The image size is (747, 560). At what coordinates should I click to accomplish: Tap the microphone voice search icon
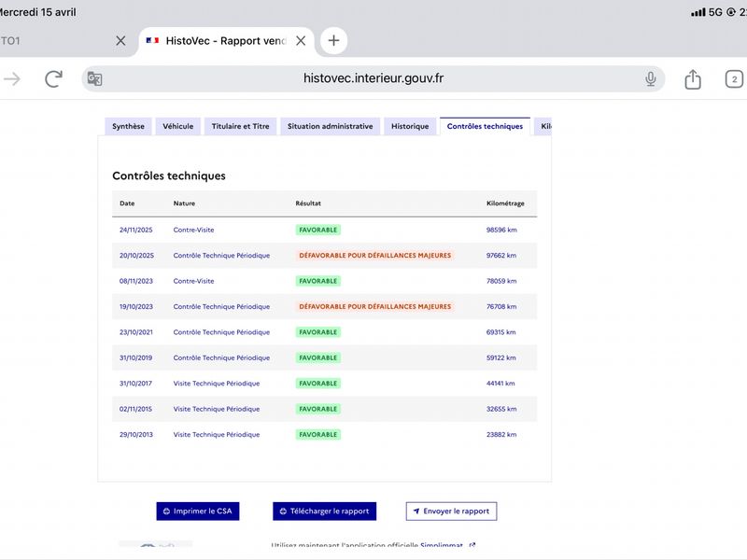pos(650,79)
